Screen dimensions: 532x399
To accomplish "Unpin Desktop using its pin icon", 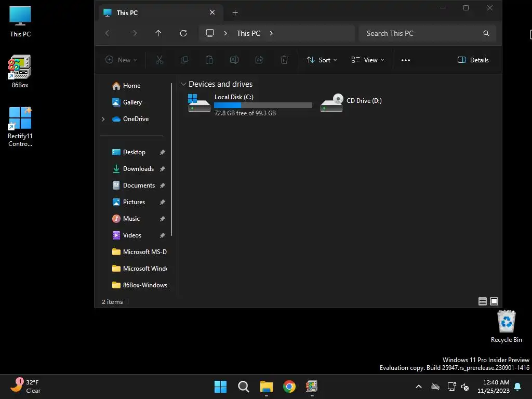I will pos(163,152).
